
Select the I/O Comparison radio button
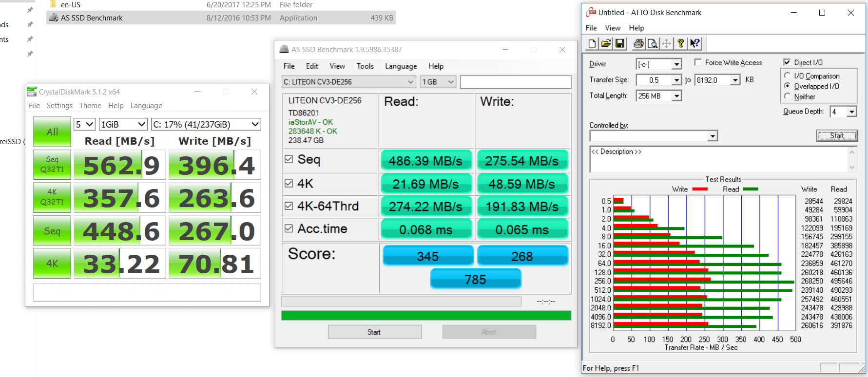click(x=787, y=75)
